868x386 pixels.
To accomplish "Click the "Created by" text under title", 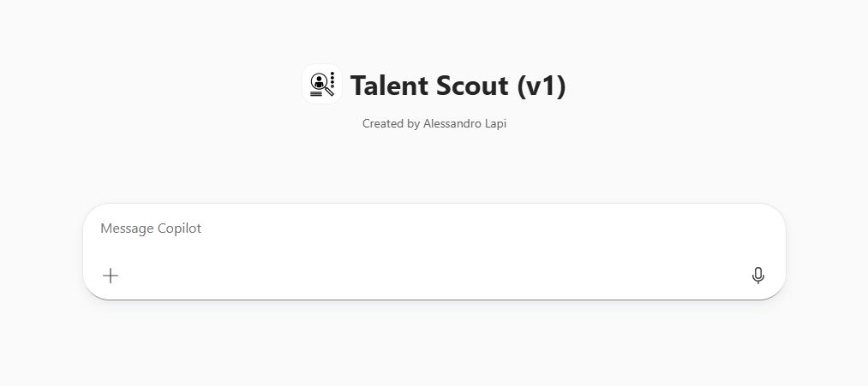I will [391, 124].
